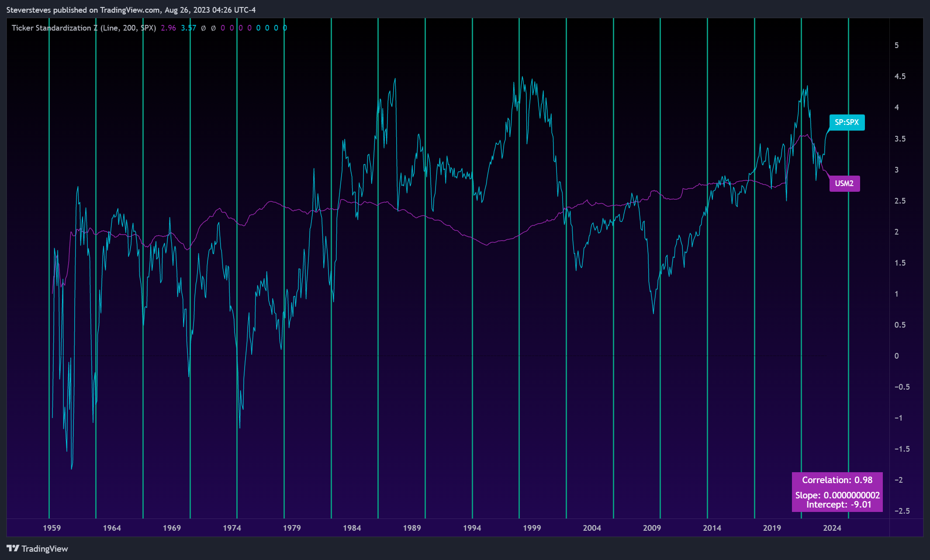
Task: Select the Ticker Standardization Z indicator title
Action: click(x=84, y=28)
